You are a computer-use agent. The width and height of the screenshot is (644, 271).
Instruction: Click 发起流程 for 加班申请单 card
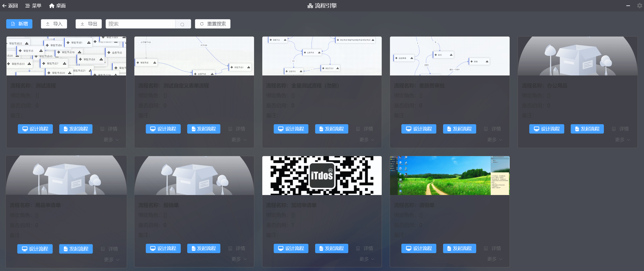(x=332, y=248)
